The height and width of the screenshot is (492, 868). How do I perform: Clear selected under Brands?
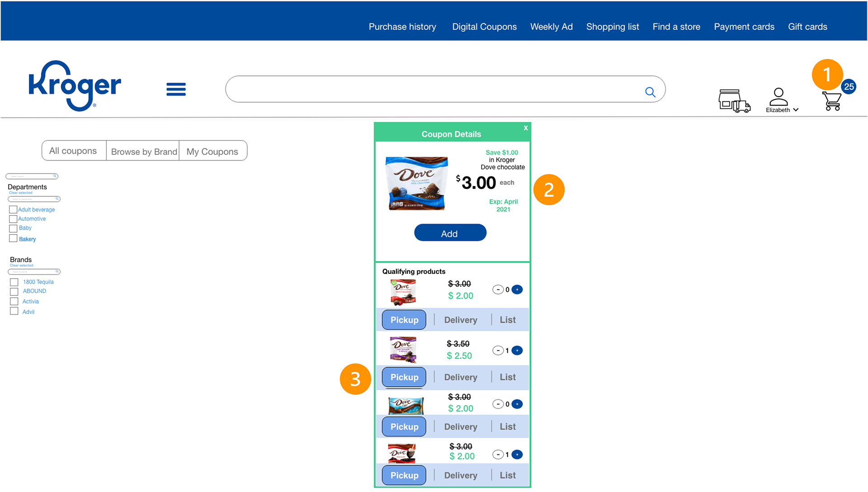(x=21, y=266)
